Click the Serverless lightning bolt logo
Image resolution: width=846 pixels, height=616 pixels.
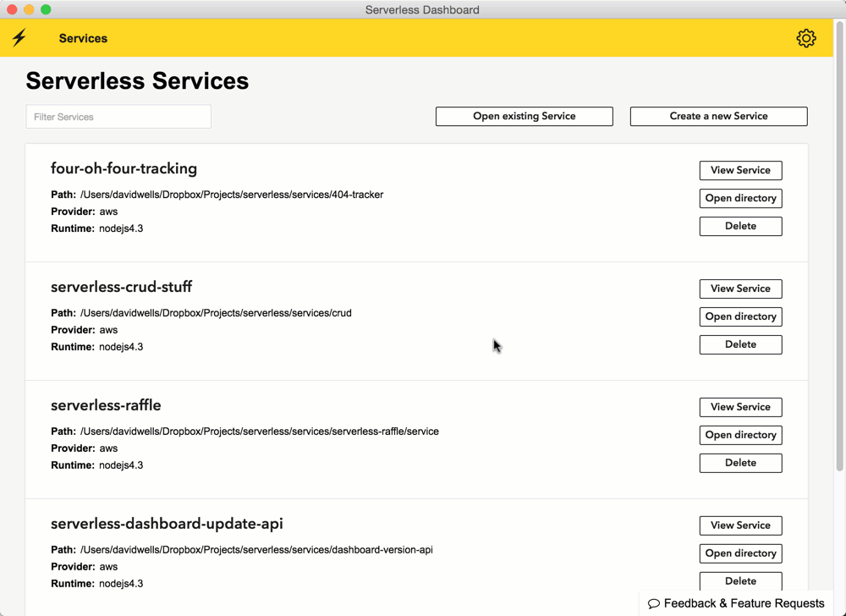19,38
